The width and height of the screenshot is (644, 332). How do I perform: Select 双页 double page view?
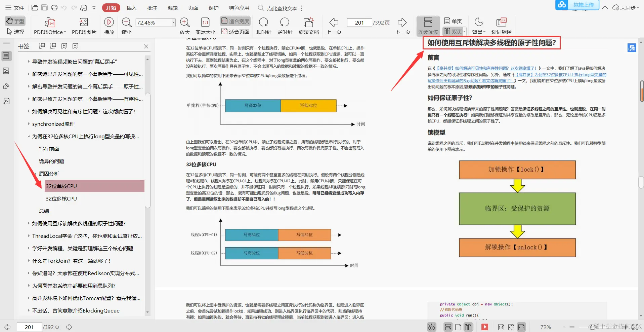(x=453, y=31)
